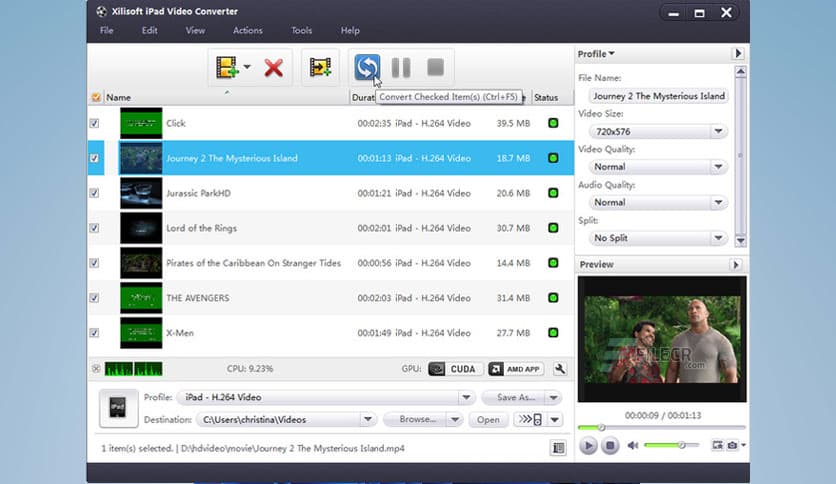
Task: Edit the File Name field
Action: coord(658,96)
